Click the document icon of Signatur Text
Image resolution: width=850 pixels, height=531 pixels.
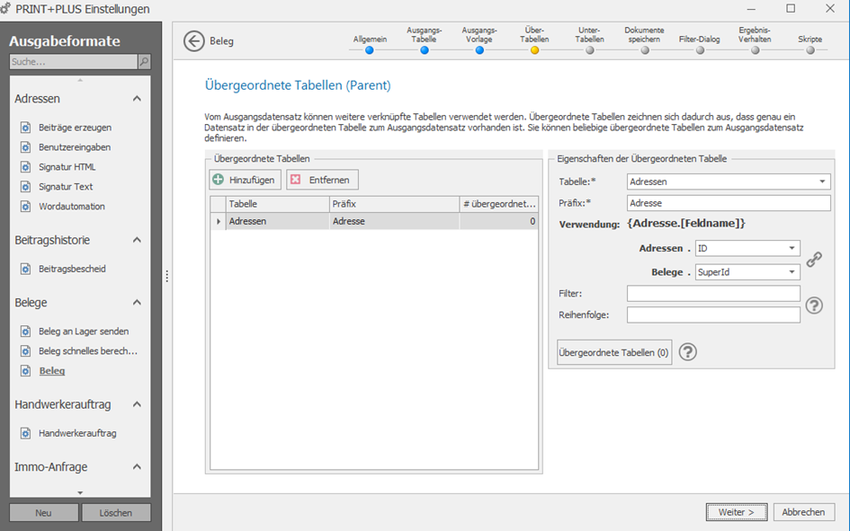coord(25,186)
